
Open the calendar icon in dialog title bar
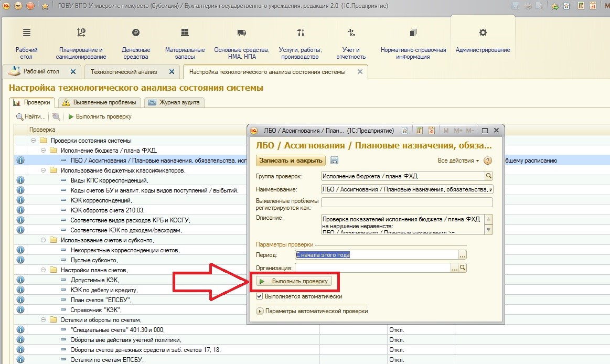point(432,131)
